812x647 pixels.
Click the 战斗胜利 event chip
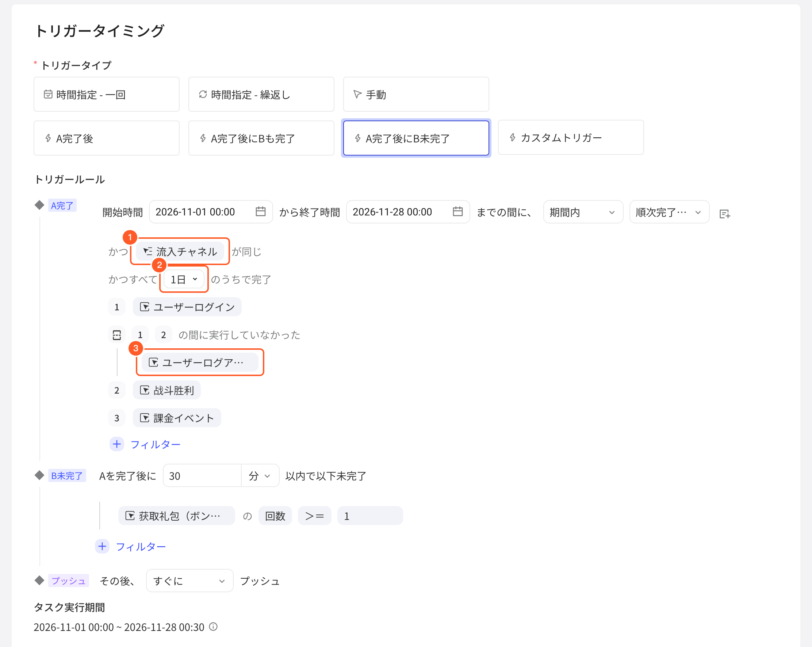[x=167, y=390]
